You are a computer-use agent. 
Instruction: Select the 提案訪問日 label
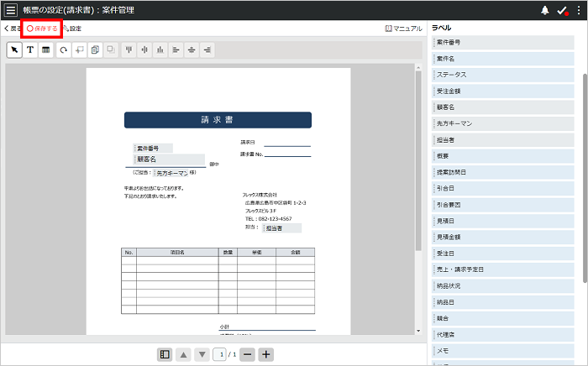(503, 172)
